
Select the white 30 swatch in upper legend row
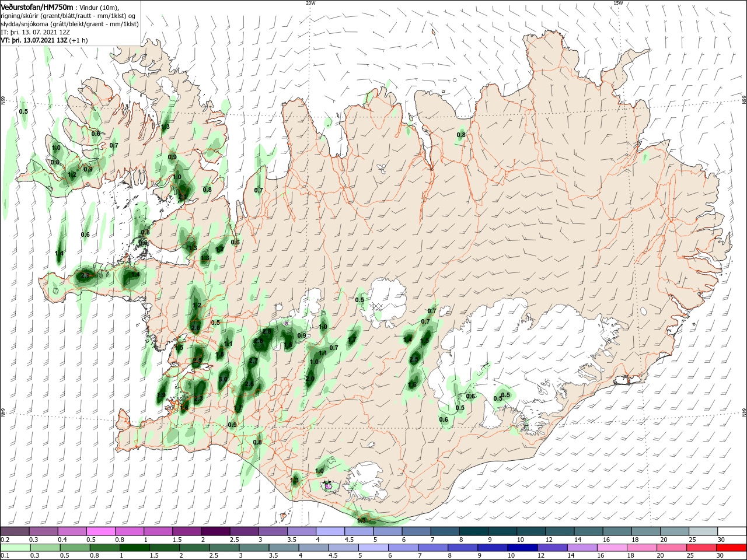(732, 531)
